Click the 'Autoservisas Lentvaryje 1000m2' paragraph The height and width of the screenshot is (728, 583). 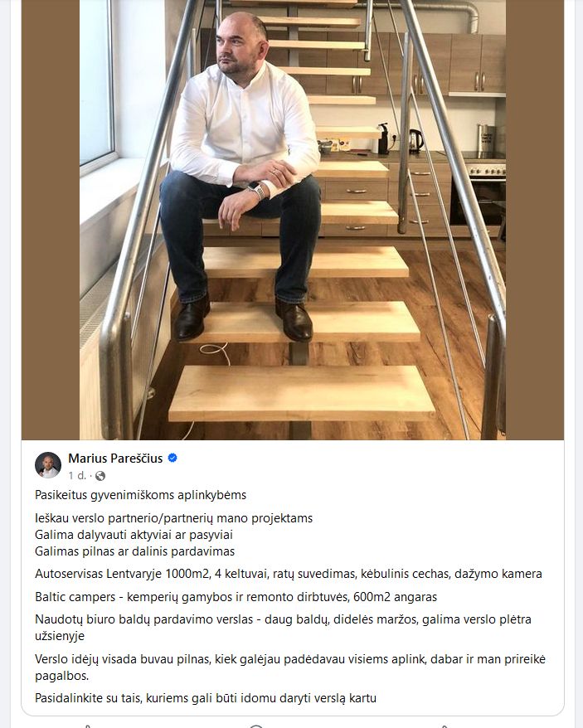(x=289, y=574)
